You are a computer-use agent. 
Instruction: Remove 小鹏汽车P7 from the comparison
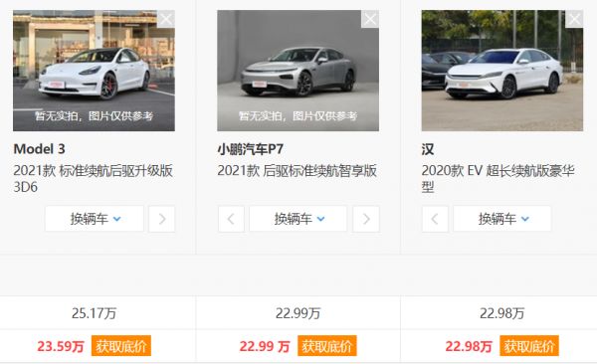pyautogui.click(x=370, y=19)
